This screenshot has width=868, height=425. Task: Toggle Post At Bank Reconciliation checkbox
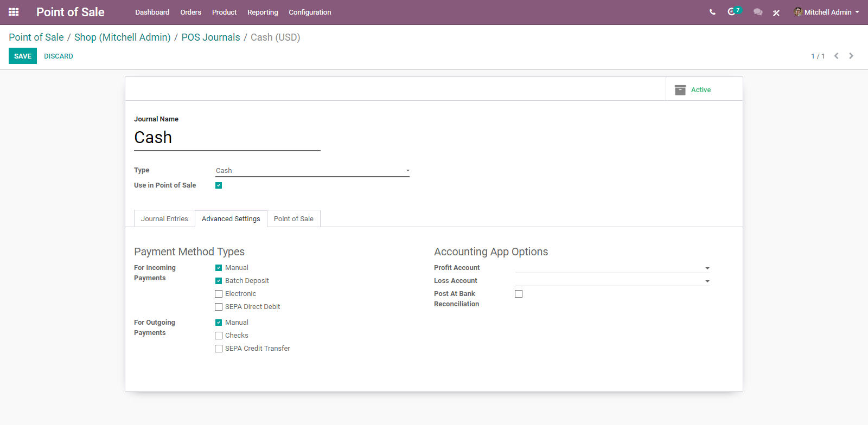click(519, 294)
